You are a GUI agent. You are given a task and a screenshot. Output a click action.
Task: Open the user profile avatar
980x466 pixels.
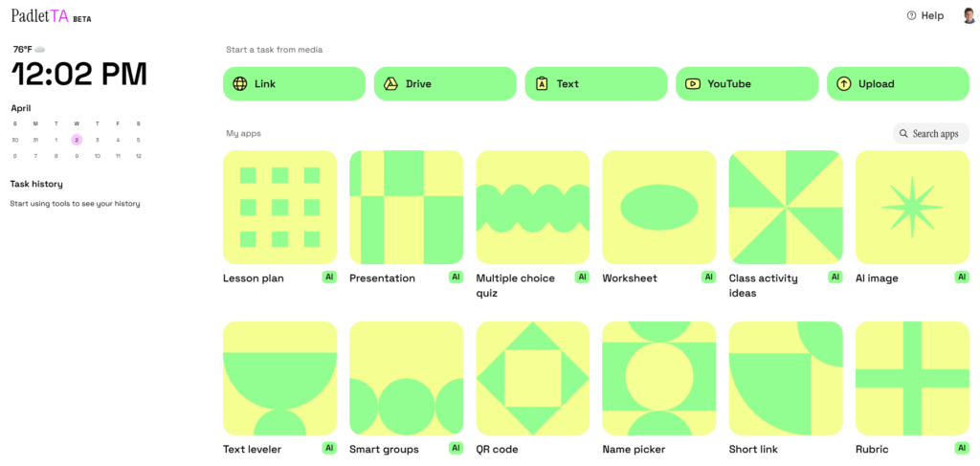click(969, 15)
